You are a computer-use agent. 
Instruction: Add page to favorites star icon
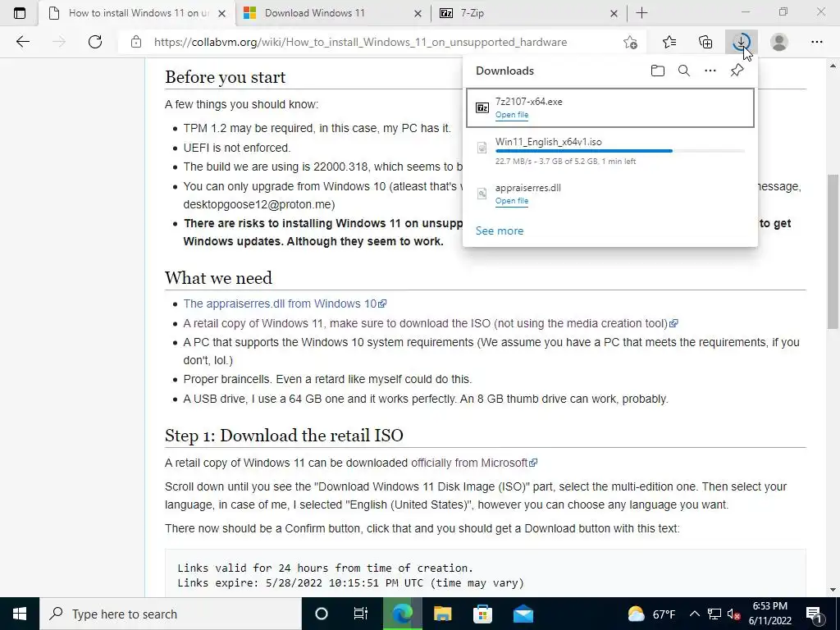tap(631, 42)
